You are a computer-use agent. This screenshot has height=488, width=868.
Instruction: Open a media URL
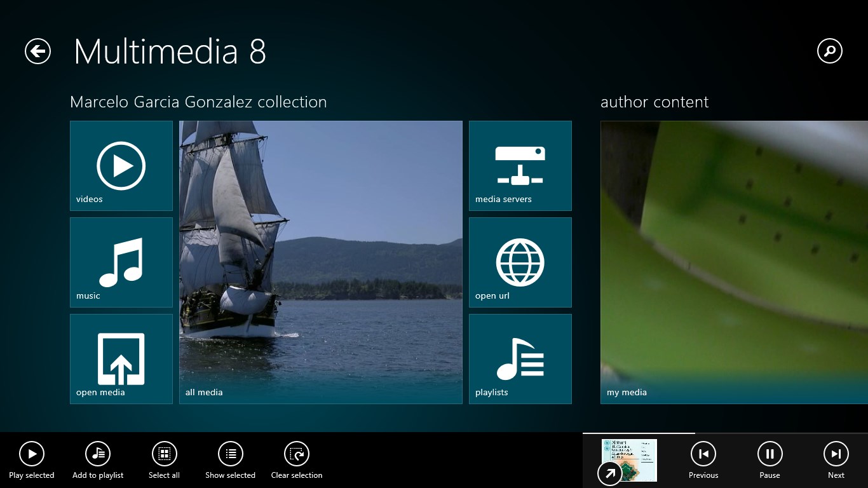(520, 262)
